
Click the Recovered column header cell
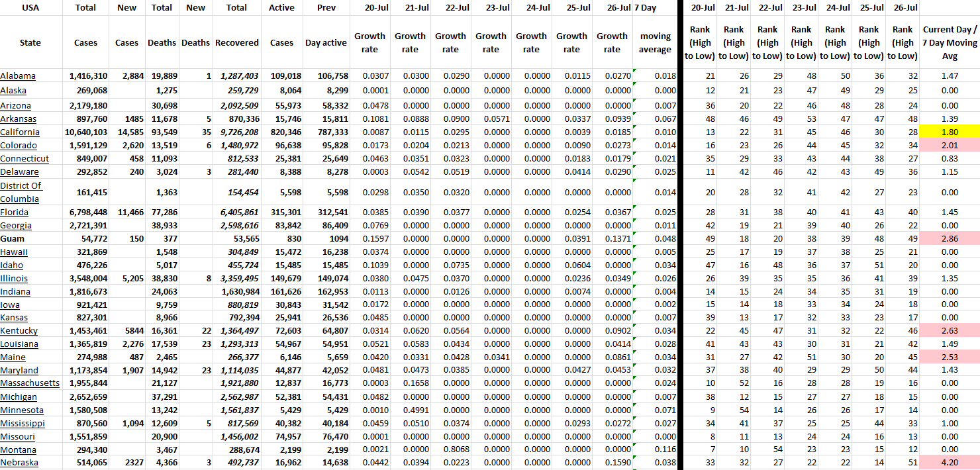click(236, 42)
